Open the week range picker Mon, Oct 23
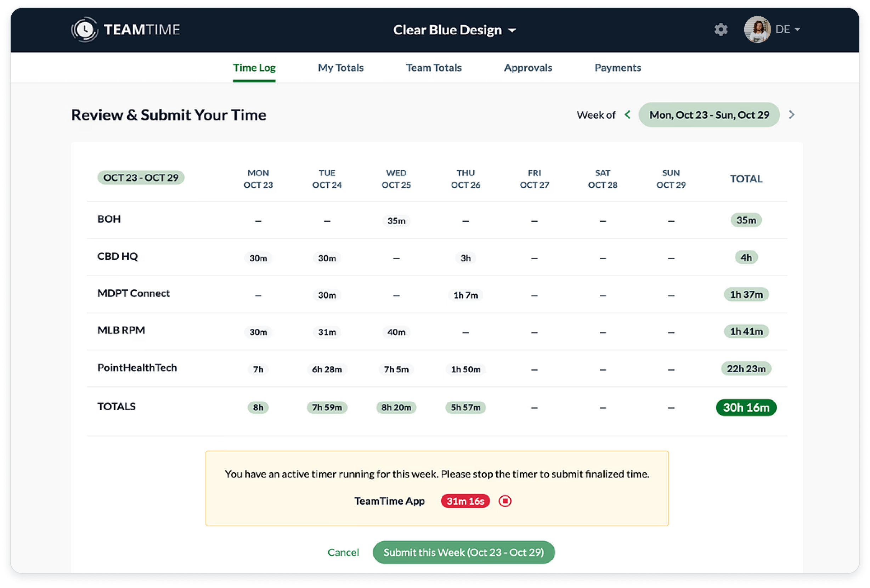 point(709,114)
